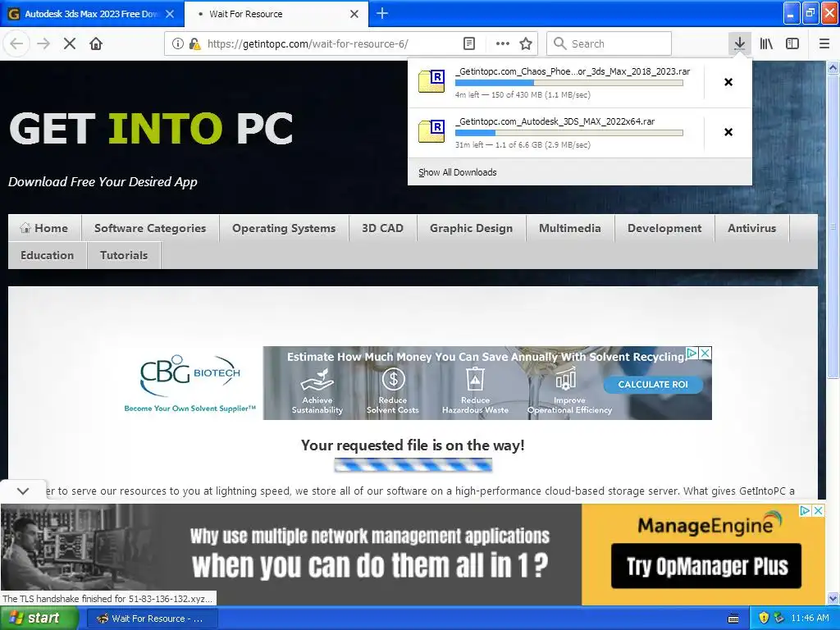Select the Wait For Resource tab
The height and width of the screenshot is (630, 840).
tap(276, 14)
